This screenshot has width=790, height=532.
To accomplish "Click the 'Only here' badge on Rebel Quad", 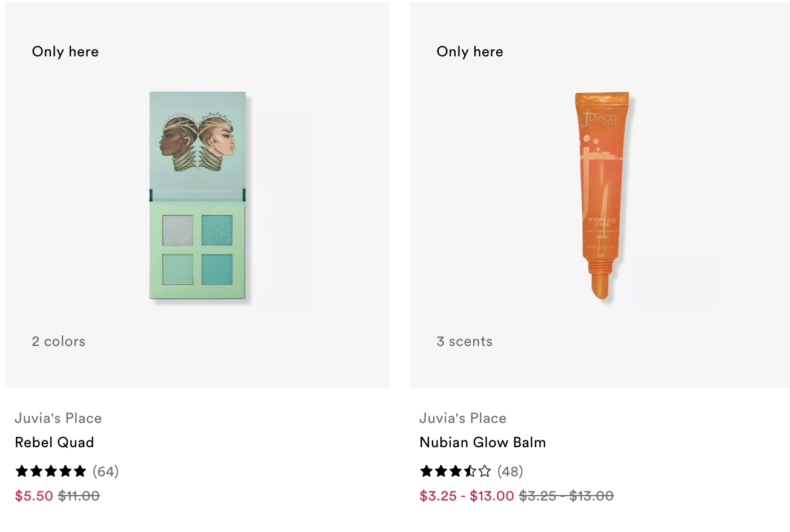I will [x=65, y=52].
